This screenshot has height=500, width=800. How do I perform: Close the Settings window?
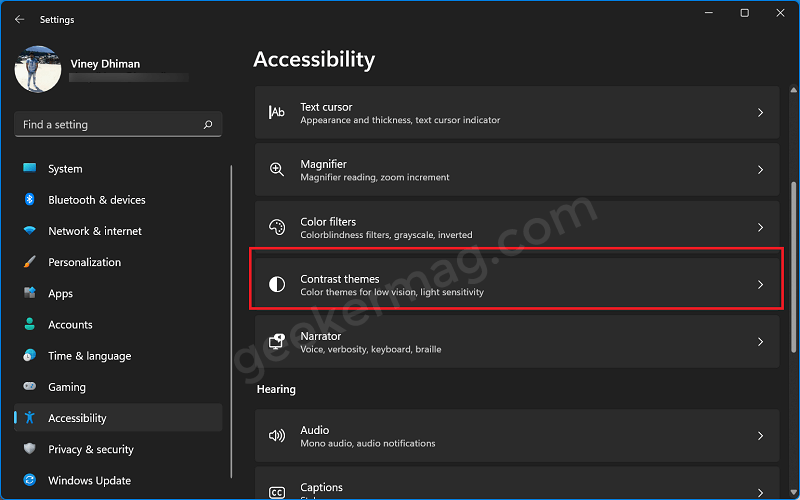pyautogui.click(x=780, y=13)
